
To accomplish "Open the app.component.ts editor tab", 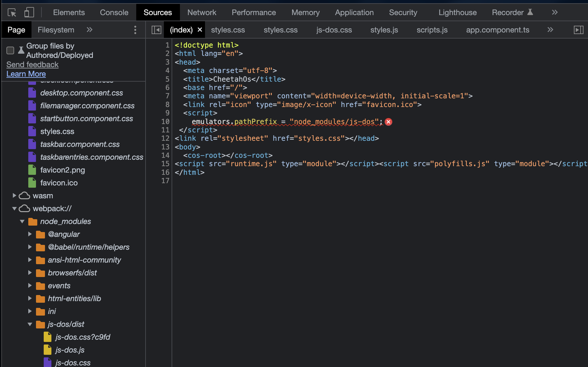I will pyautogui.click(x=497, y=30).
